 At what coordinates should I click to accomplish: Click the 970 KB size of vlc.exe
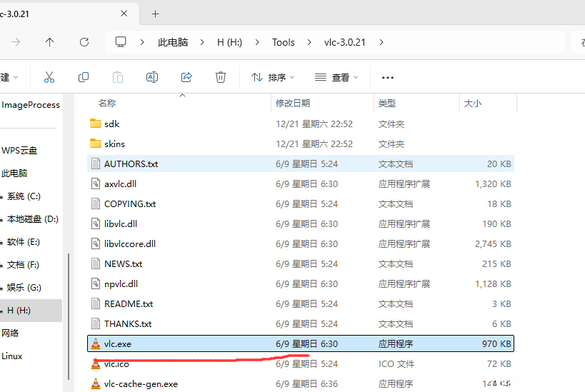496,343
